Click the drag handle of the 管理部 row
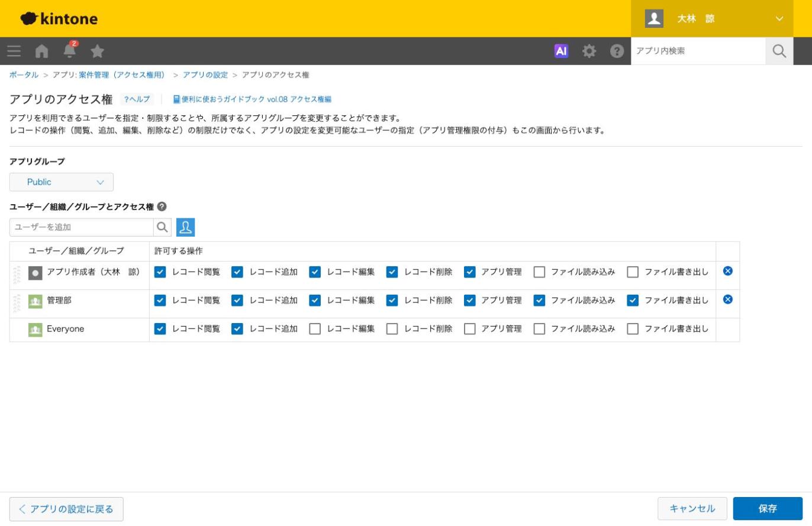The image size is (812, 526). (17, 302)
